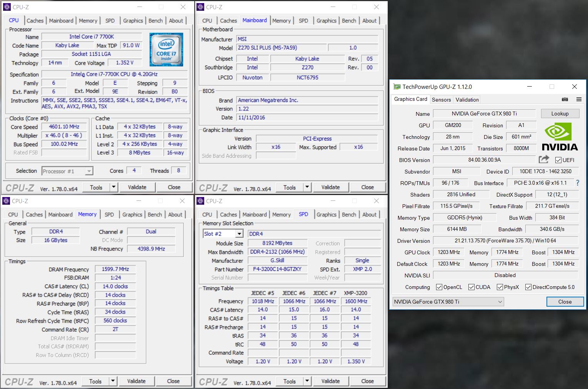Screen dimensions: 588x389
Task: Click the CPU Name field Intel Core i7 7700K
Action: (92, 37)
